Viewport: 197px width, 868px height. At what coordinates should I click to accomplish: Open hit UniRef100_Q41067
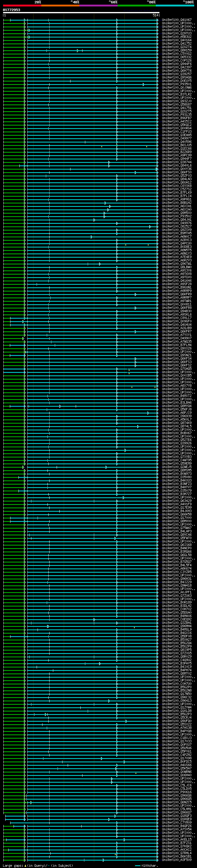[x=177, y=20]
